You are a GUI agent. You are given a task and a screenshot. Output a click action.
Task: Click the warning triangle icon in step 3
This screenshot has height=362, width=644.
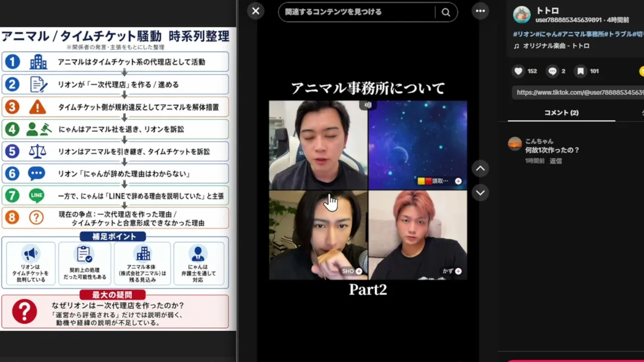coord(37,107)
